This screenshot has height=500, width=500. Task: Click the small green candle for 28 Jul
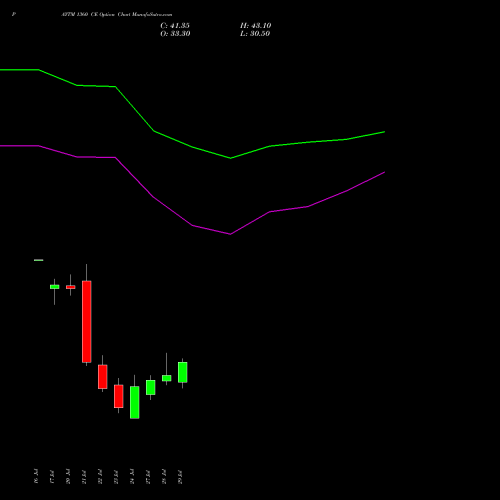coord(167,378)
